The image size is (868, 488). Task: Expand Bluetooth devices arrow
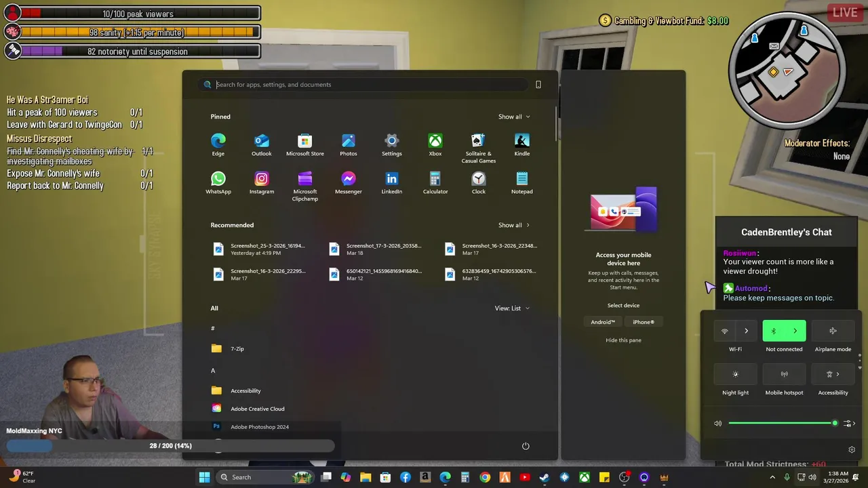(795, 331)
